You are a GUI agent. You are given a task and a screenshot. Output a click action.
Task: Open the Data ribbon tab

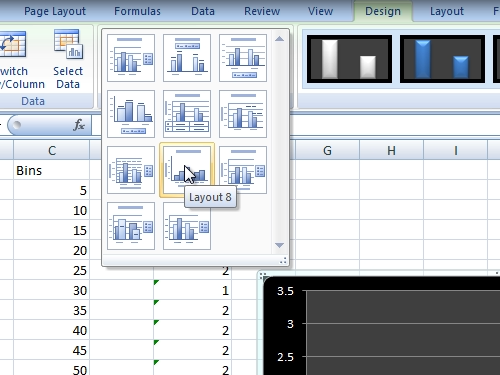[203, 11]
